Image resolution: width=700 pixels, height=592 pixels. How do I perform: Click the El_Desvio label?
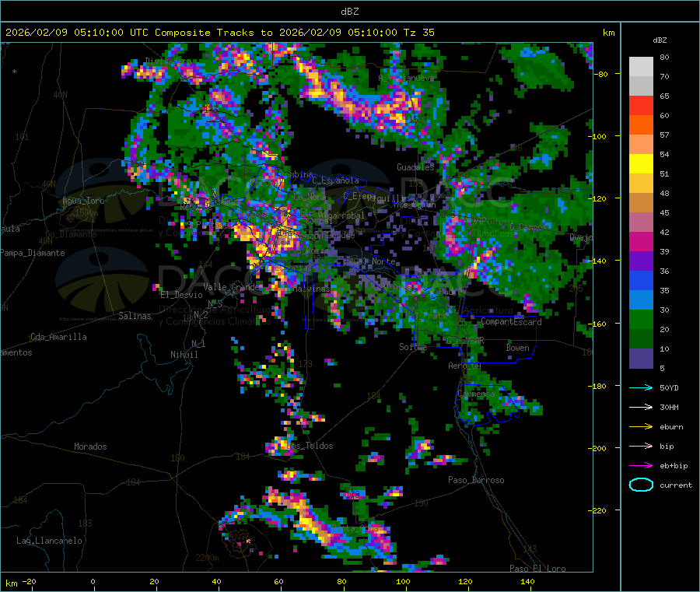pyautogui.click(x=181, y=295)
